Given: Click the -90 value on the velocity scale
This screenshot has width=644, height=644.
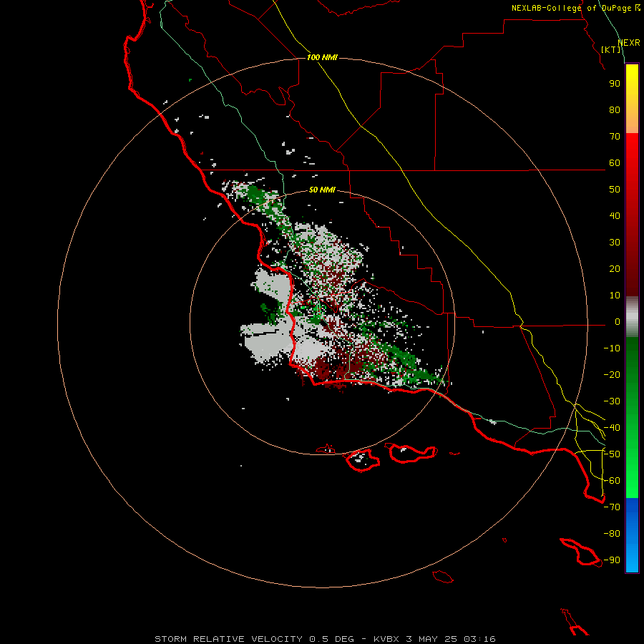Looking at the screenshot, I should tap(612, 560).
